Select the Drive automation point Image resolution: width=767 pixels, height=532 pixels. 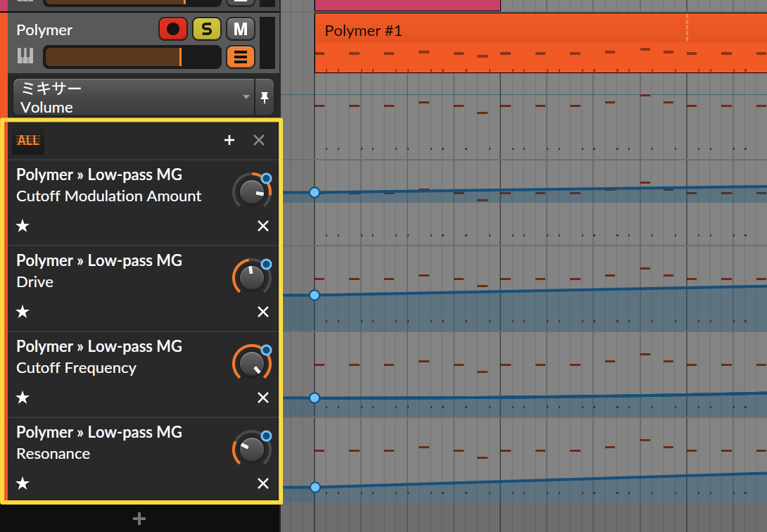pyautogui.click(x=315, y=296)
